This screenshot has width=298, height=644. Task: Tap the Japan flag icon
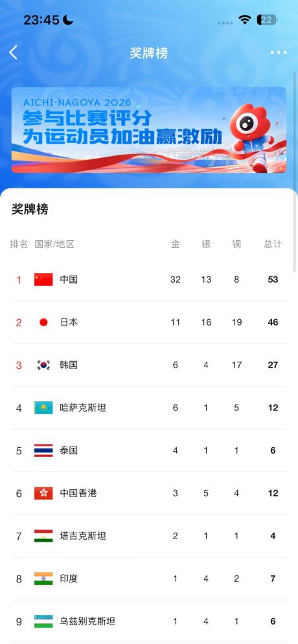pos(43,322)
